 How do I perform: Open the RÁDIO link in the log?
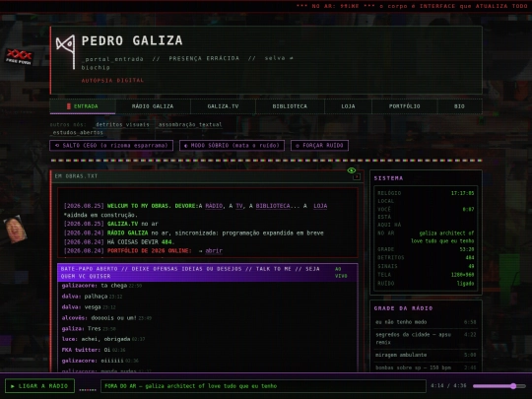[x=214, y=206]
